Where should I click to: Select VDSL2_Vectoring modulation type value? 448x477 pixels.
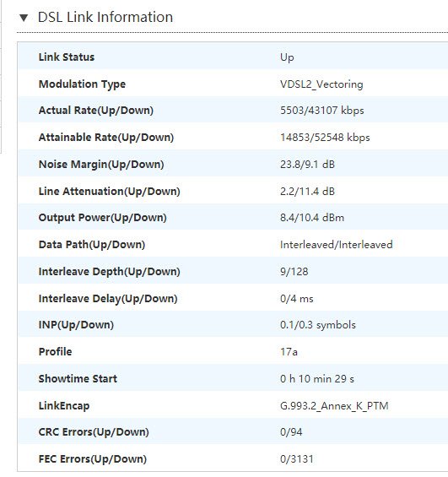321,84
